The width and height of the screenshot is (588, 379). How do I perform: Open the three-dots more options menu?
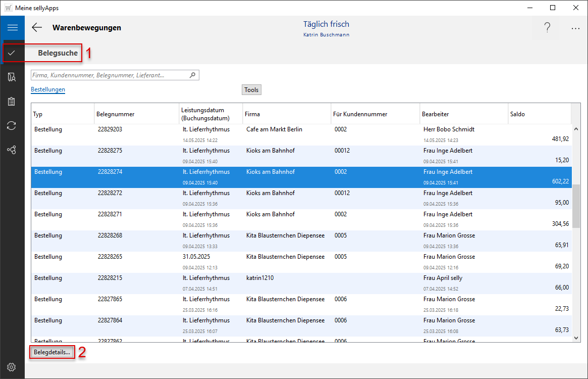(x=575, y=28)
